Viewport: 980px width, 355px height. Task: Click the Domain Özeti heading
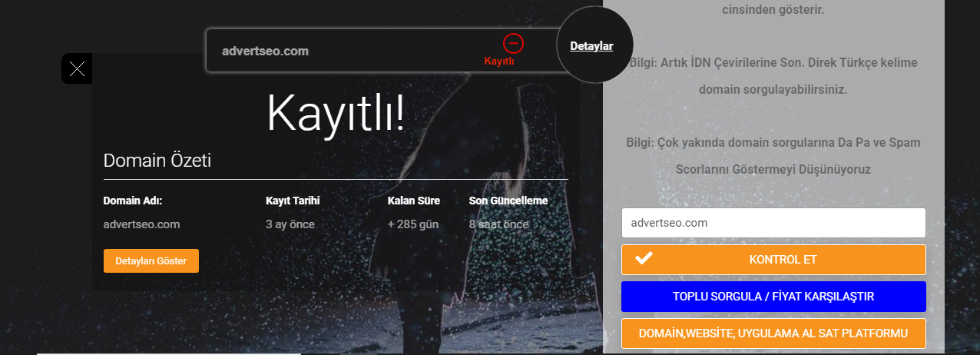[x=157, y=161]
